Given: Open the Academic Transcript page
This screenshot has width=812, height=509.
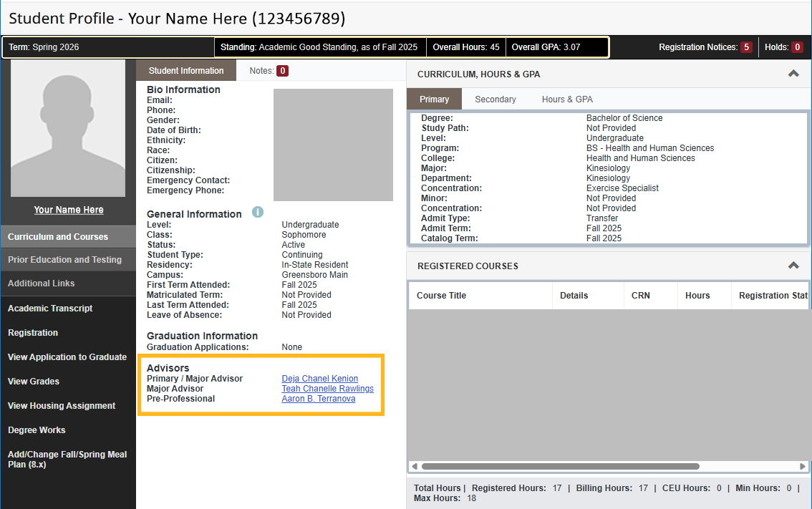Looking at the screenshot, I should tap(49, 308).
